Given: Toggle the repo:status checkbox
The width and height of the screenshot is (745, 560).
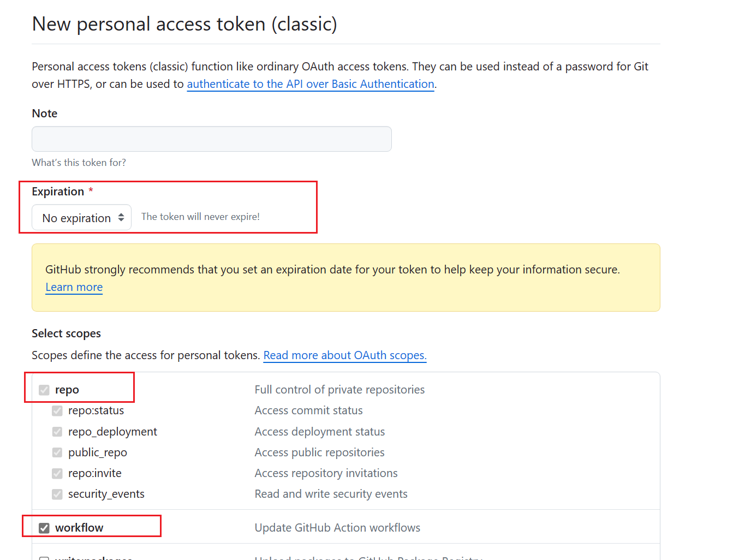Looking at the screenshot, I should pyautogui.click(x=57, y=410).
